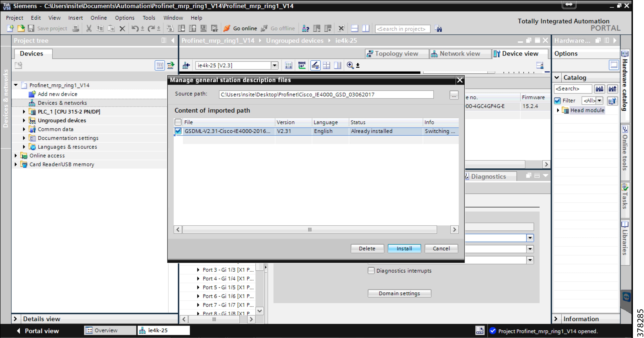Image resolution: width=644 pixels, height=338 pixels.
Task: Open the Project menu
Action: click(x=15, y=18)
